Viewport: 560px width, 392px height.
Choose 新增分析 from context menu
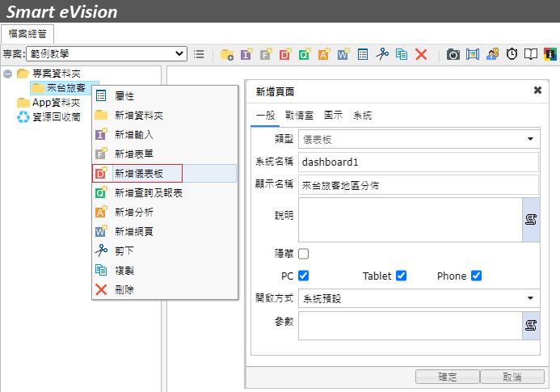(165, 213)
